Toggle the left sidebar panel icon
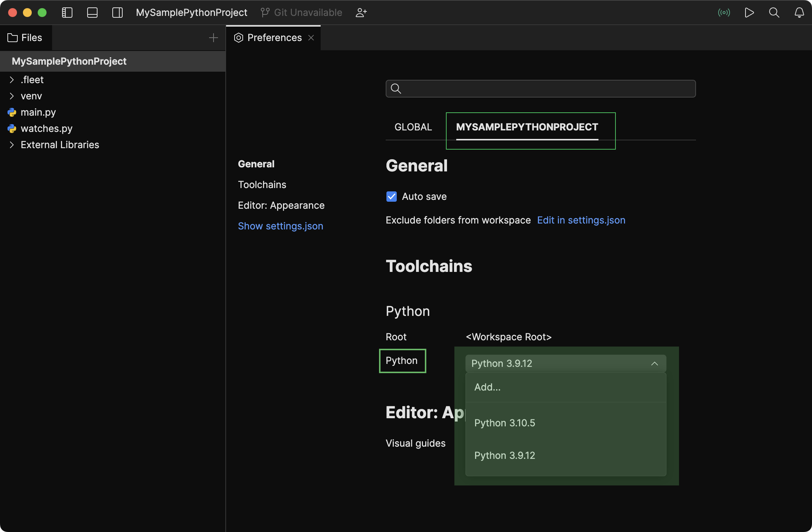Screen dimensions: 812x532 click(x=67, y=12)
